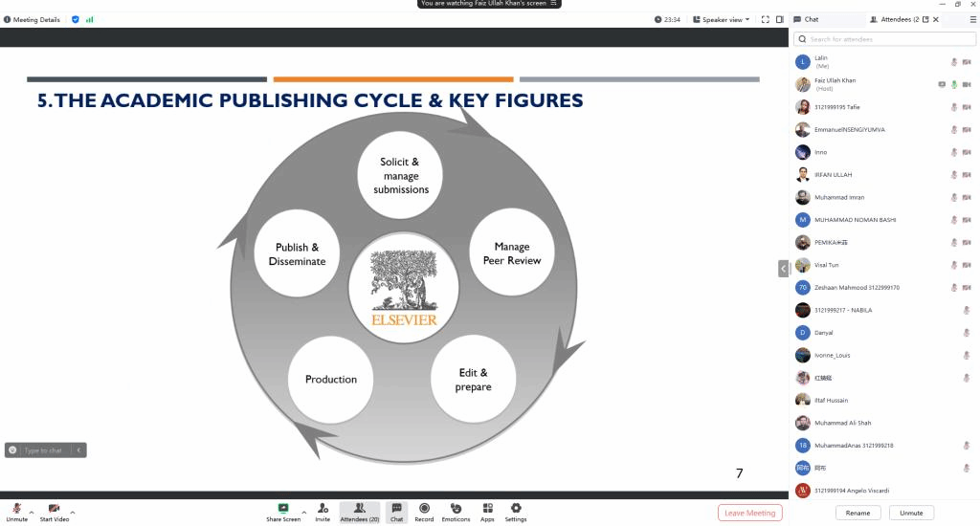Image resolution: width=980 pixels, height=526 pixels.
Task: Select attendee 3121999194 Angelo Viscardi
Action: tap(883, 491)
